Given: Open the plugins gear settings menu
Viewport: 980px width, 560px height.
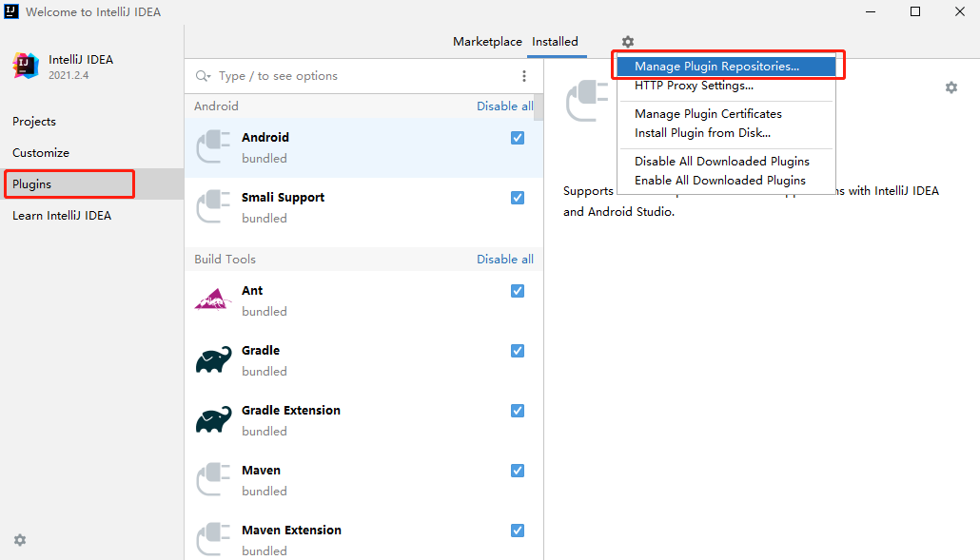Looking at the screenshot, I should tap(628, 42).
